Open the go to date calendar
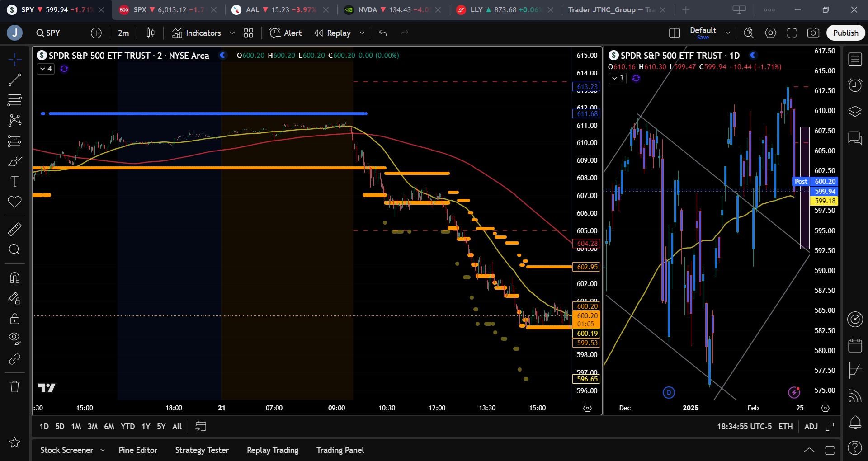The height and width of the screenshot is (461, 868). (201, 426)
